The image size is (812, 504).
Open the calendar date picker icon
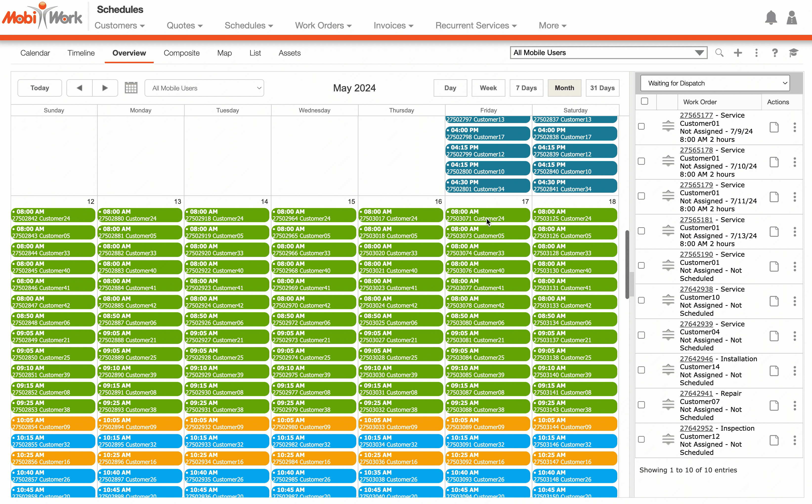coord(131,88)
